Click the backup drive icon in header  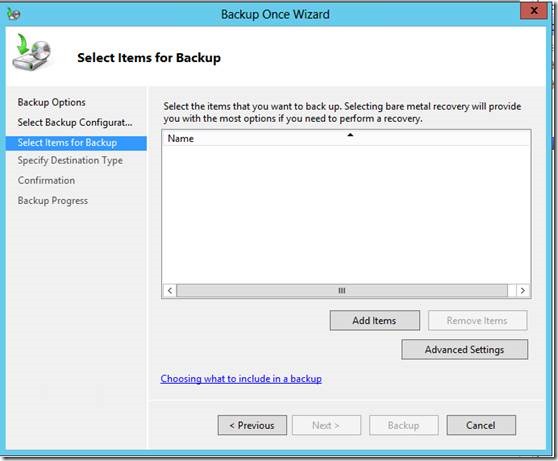pos(31,52)
